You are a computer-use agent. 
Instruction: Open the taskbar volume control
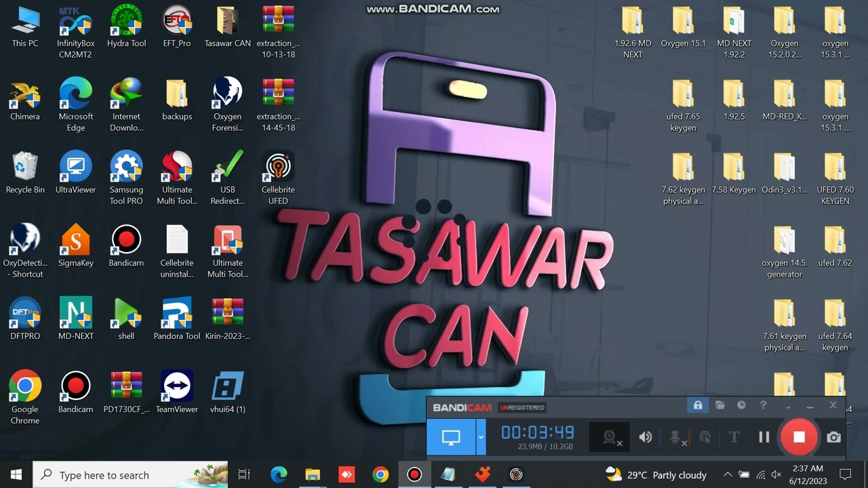pyautogui.click(x=777, y=474)
